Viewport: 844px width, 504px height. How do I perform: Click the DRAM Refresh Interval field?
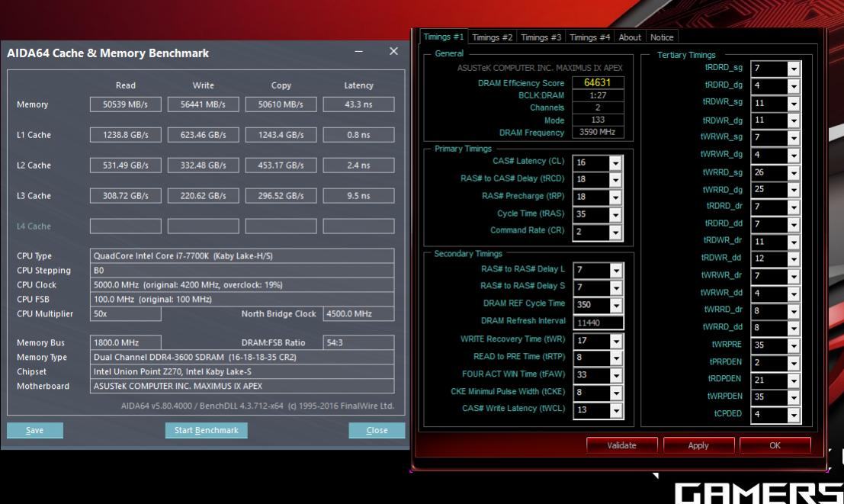coord(598,323)
